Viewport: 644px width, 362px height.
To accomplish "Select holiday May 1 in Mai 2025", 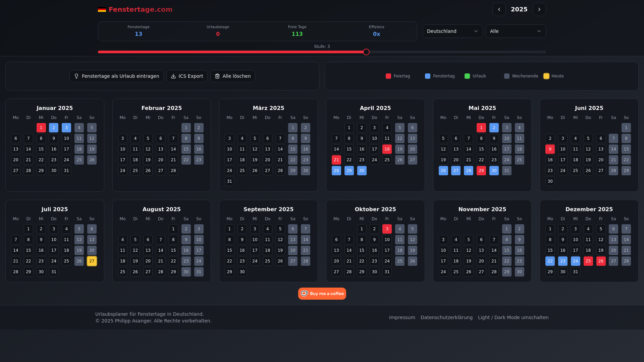I will (x=481, y=128).
